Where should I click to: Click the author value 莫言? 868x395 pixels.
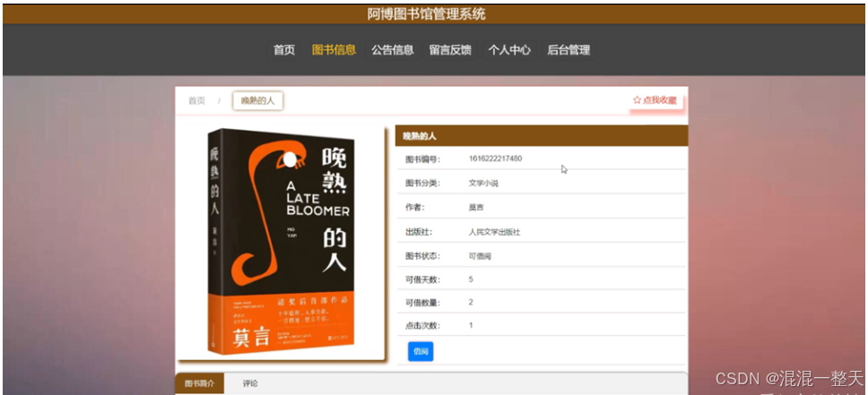click(476, 208)
